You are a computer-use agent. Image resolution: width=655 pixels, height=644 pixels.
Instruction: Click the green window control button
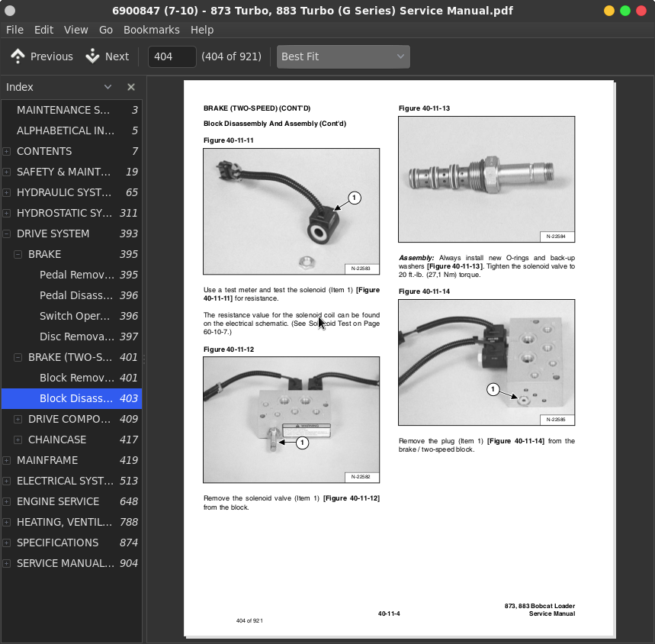point(625,11)
